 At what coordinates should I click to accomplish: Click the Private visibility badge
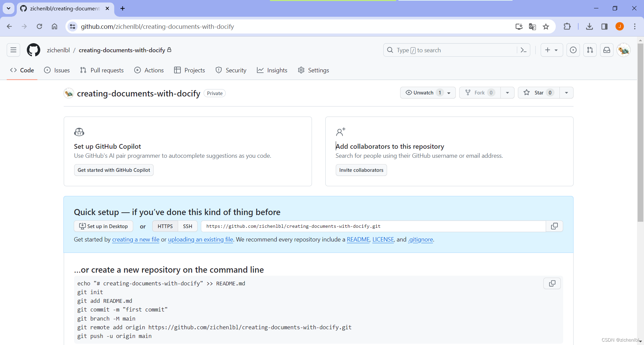pyautogui.click(x=215, y=93)
